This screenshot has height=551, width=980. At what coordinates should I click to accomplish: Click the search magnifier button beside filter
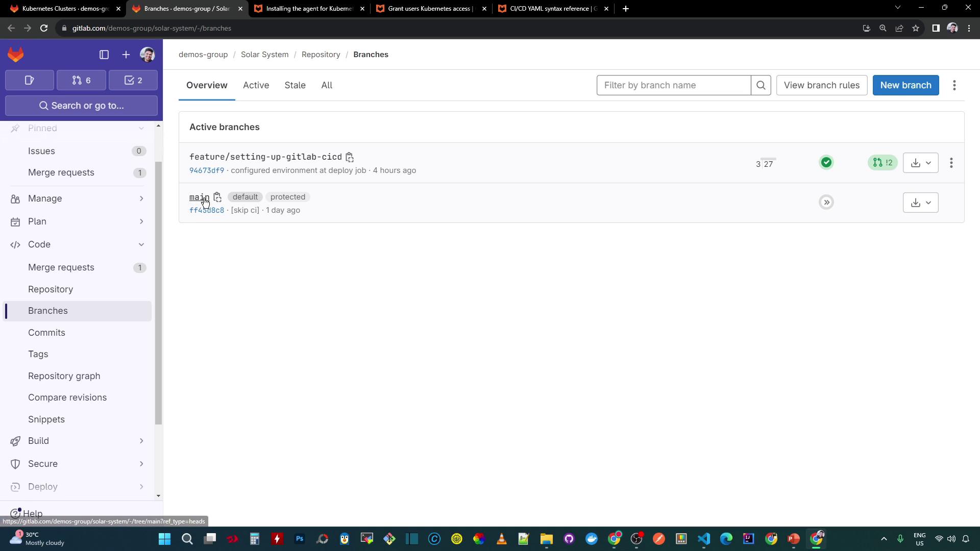761,85
